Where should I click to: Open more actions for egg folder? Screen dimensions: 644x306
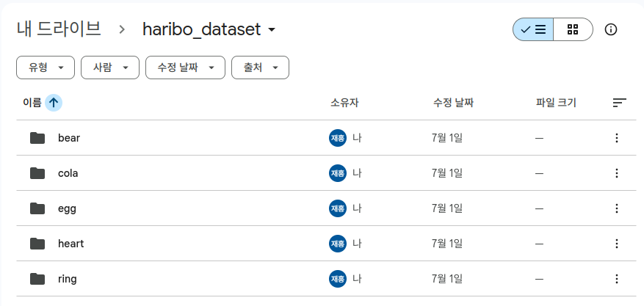[617, 209]
